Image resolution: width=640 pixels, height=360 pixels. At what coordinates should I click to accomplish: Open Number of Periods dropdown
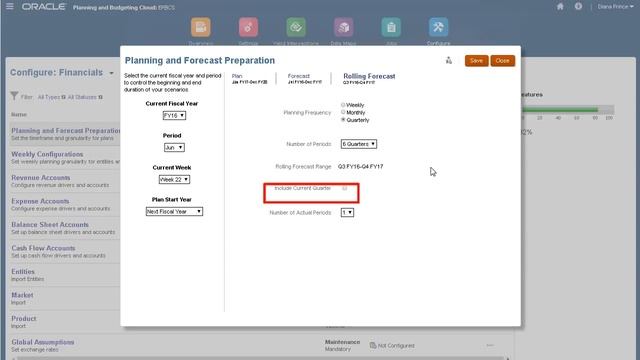click(x=359, y=144)
